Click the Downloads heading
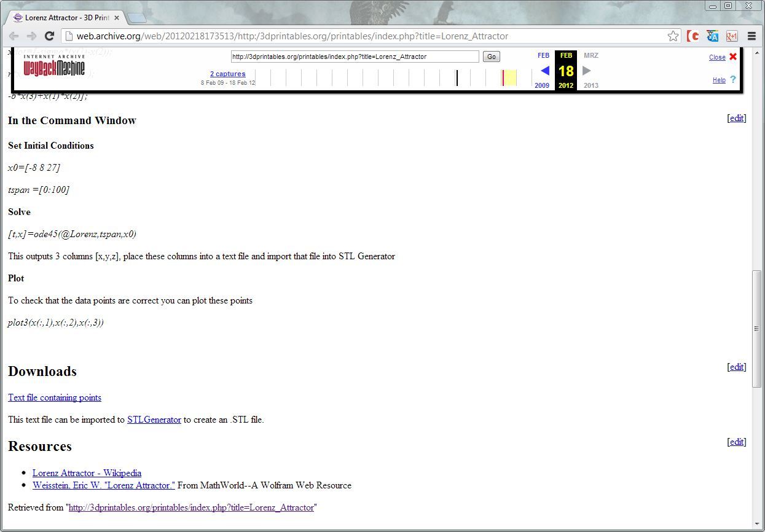The image size is (765, 532). point(42,371)
